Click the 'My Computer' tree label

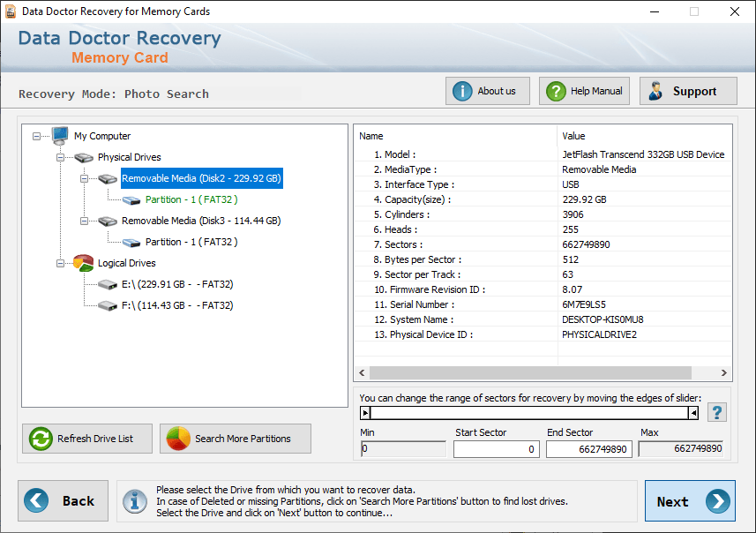click(x=102, y=136)
